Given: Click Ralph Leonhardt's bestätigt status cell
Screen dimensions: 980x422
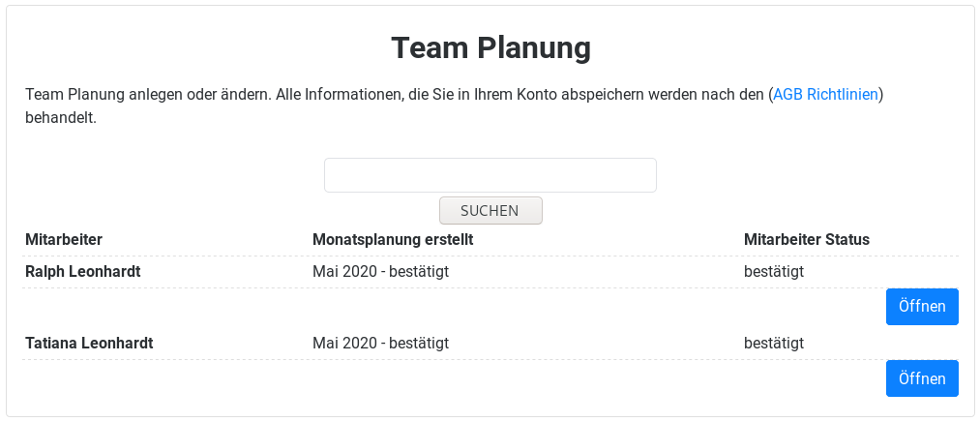Looking at the screenshot, I should point(773,271).
